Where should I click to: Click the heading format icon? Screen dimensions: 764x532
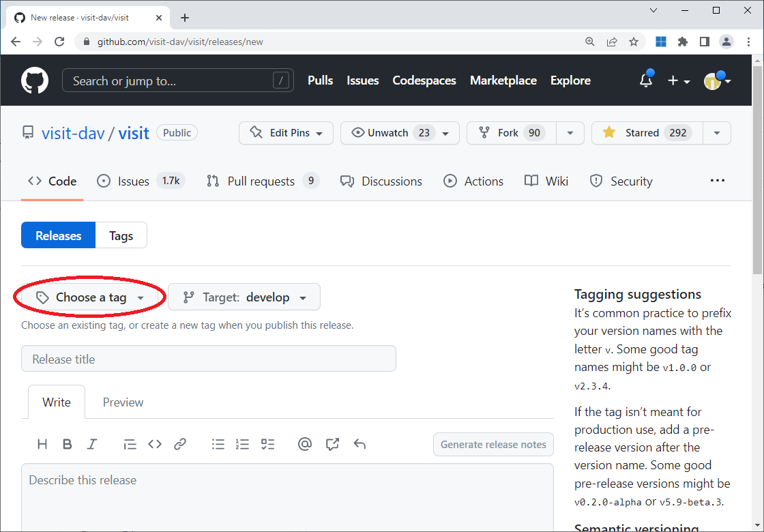click(42, 444)
